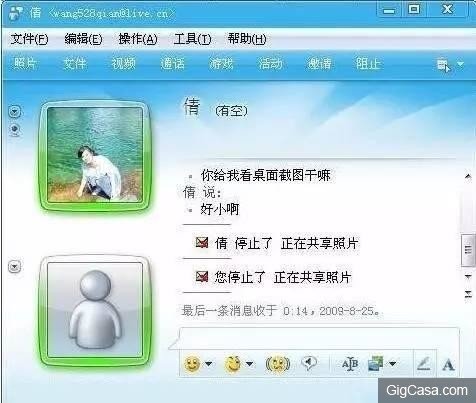Expand the smiley emoticon dropdown arrow
The image size is (476, 403).
coord(208,364)
